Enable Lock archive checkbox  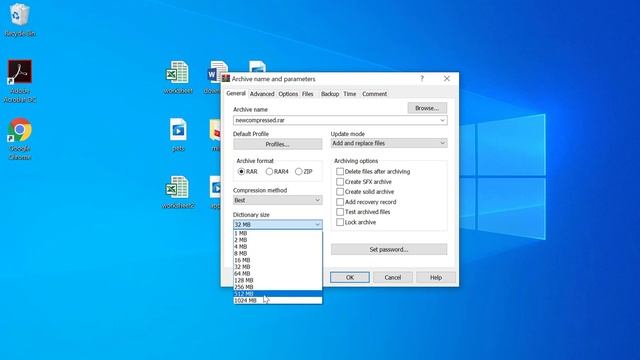click(x=340, y=222)
